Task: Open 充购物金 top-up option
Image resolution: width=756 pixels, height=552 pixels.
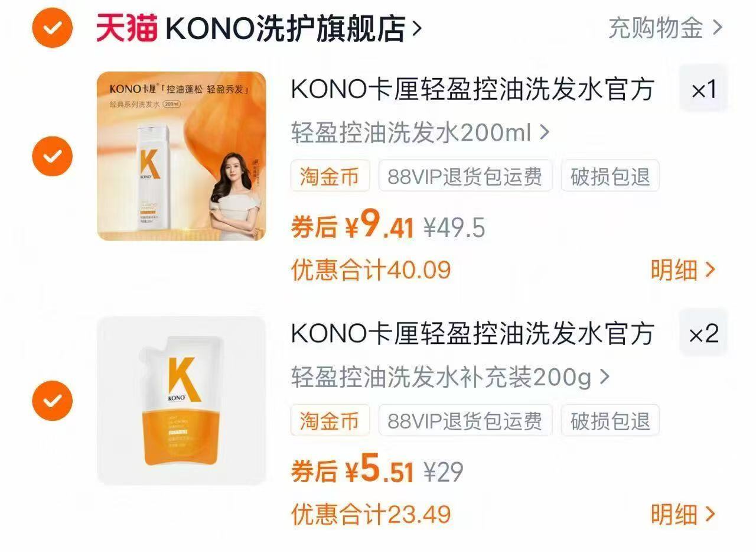Action: [665, 27]
